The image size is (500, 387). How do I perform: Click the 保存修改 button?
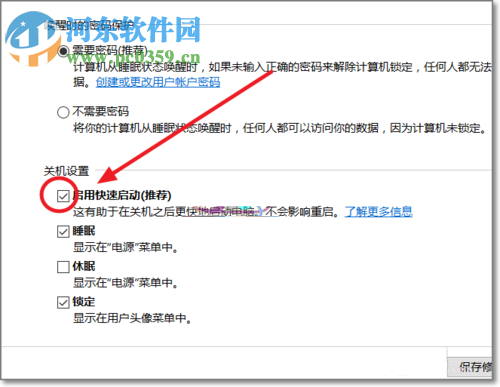pyautogui.click(x=470, y=367)
